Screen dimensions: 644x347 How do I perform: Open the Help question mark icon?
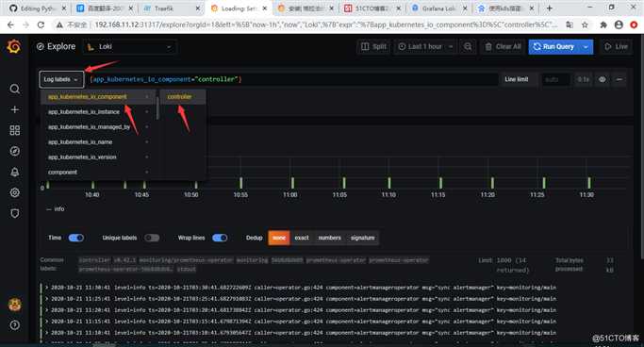[x=14, y=324]
